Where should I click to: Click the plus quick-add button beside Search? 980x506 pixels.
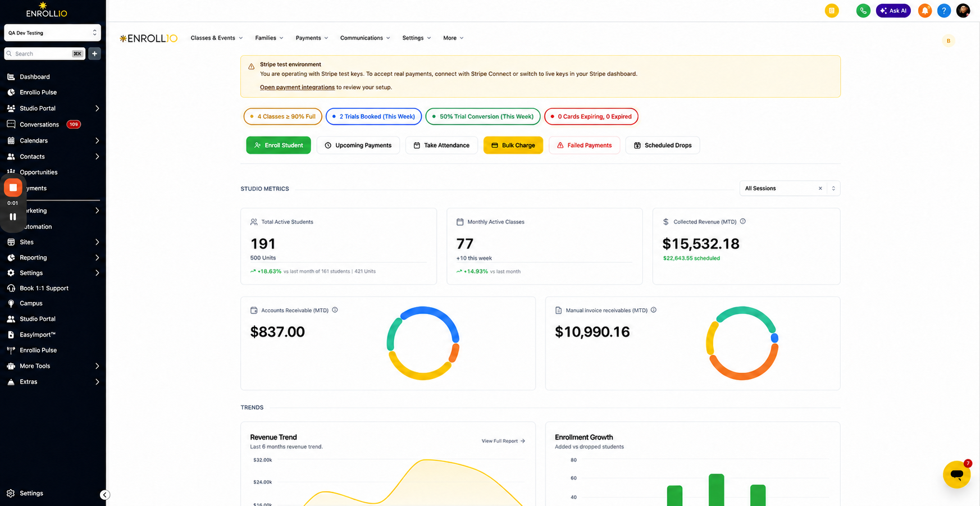point(94,54)
